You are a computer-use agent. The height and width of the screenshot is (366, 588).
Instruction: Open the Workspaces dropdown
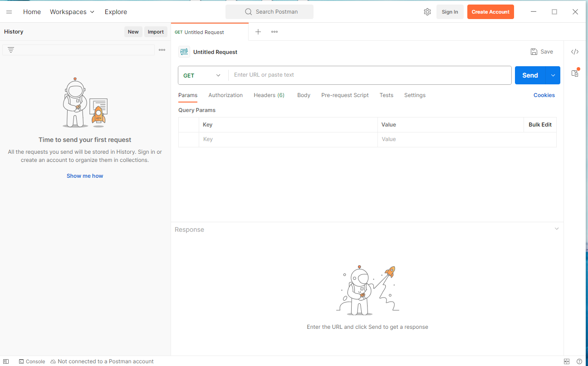[x=72, y=12]
